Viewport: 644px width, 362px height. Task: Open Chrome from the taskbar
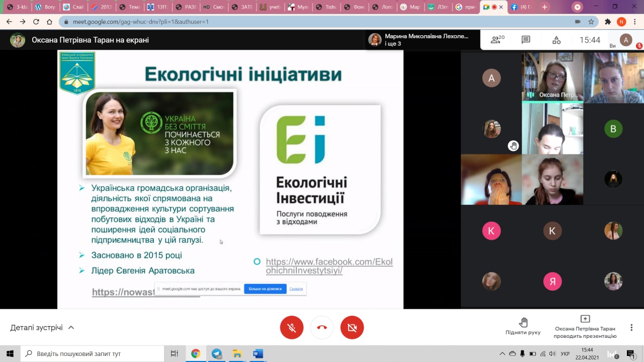click(x=196, y=353)
